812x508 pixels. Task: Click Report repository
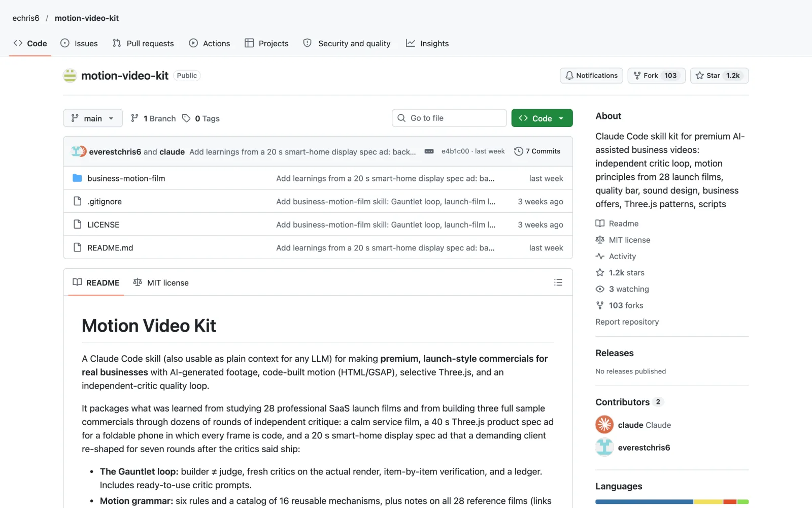pos(627,322)
